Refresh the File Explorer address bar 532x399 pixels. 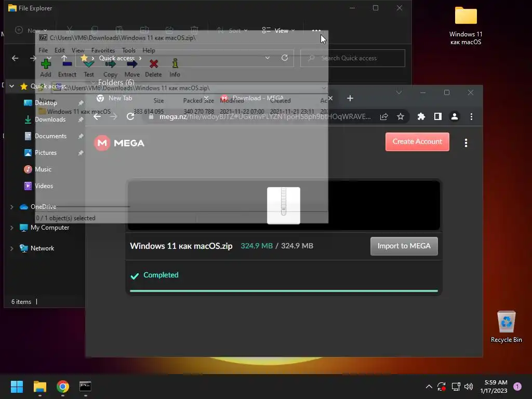point(285,58)
